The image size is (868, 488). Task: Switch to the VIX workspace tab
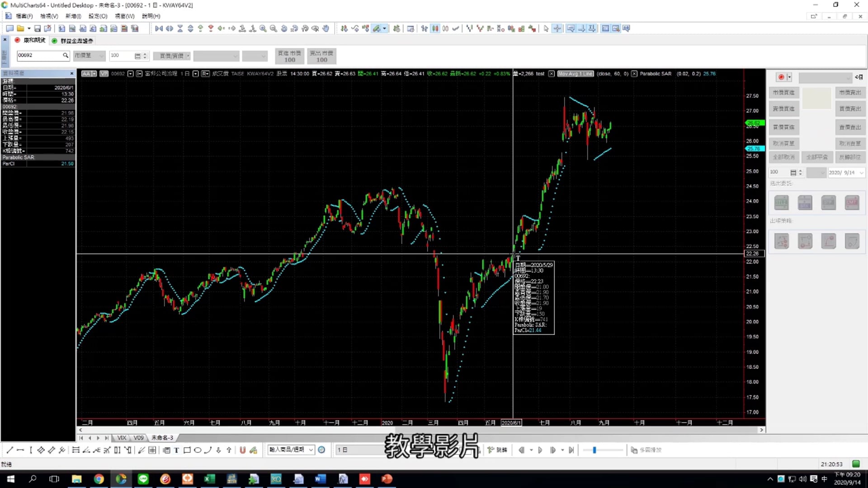point(122,438)
